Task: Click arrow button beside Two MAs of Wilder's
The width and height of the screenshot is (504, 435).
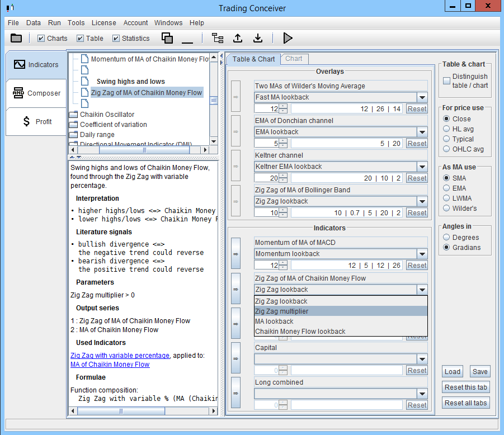Action: (x=235, y=97)
